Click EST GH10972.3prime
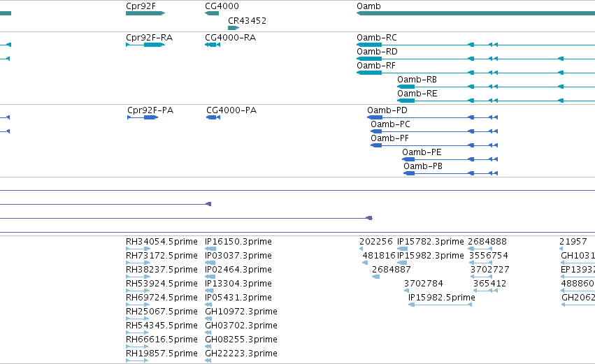Viewport: 595px width, 364px height. [208, 319]
